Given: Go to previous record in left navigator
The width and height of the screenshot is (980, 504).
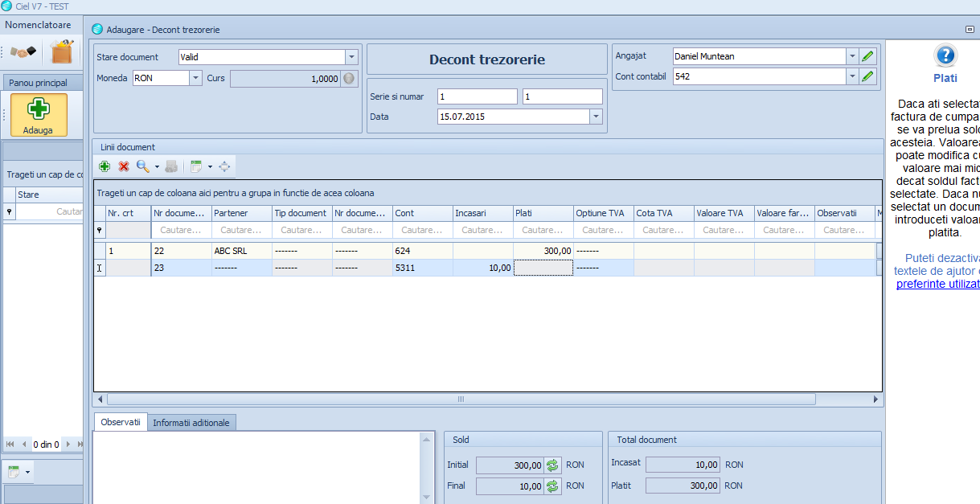Looking at the screenshot, I should pos(24,444).
